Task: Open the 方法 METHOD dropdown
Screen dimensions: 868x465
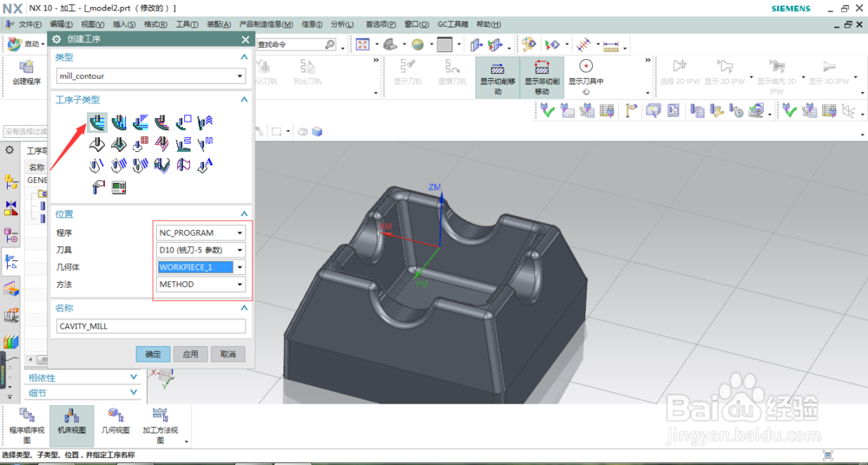Action: 240,285
